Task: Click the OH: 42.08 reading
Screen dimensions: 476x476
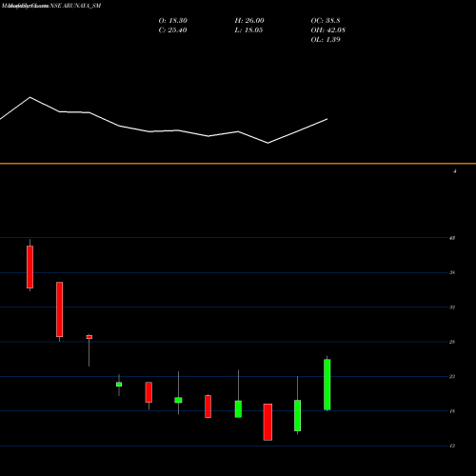Action: 328,30
